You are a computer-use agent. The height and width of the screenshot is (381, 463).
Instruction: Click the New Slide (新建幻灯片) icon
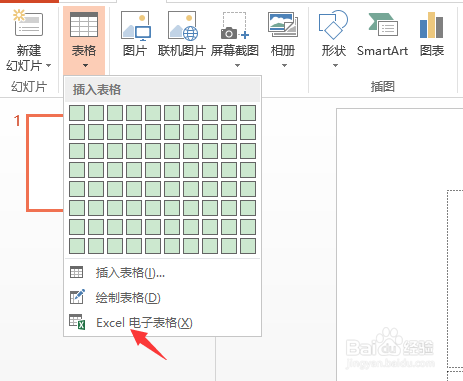(28, 23)
